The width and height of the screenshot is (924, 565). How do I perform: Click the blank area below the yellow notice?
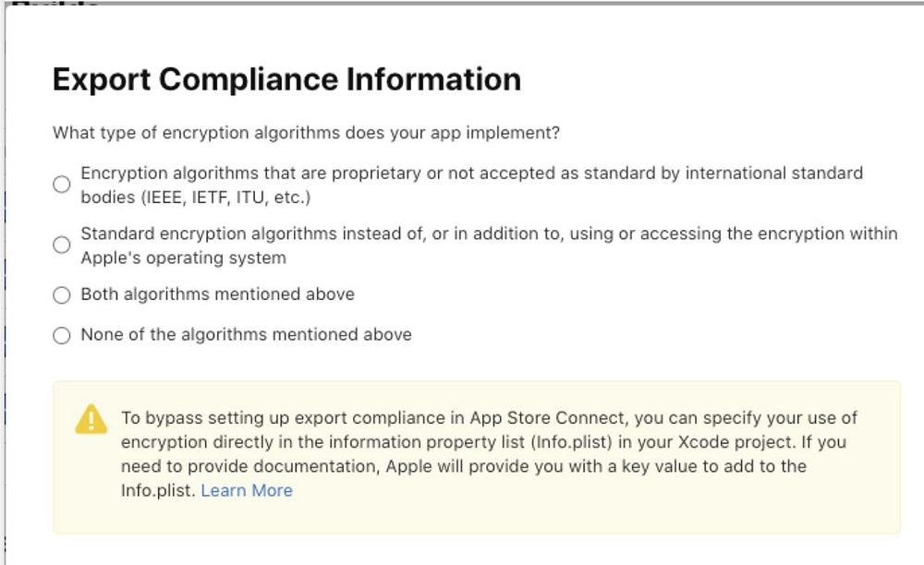click(462, 550)
